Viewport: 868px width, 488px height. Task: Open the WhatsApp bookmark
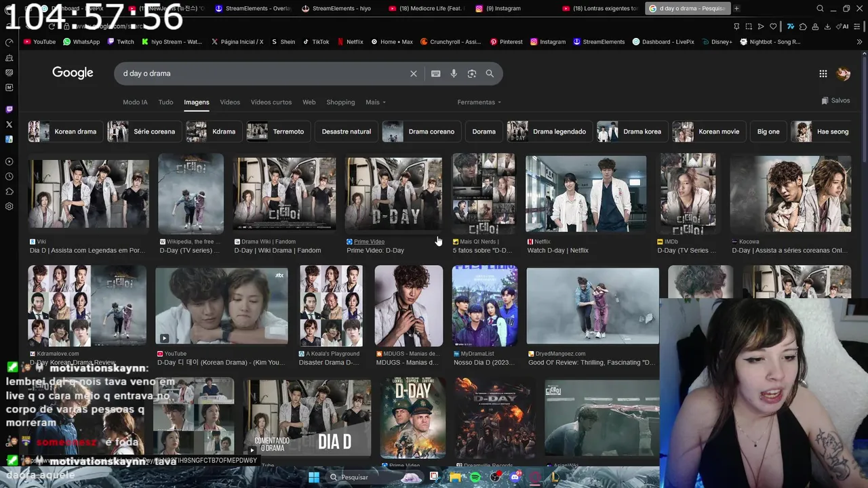pos(81,41)
